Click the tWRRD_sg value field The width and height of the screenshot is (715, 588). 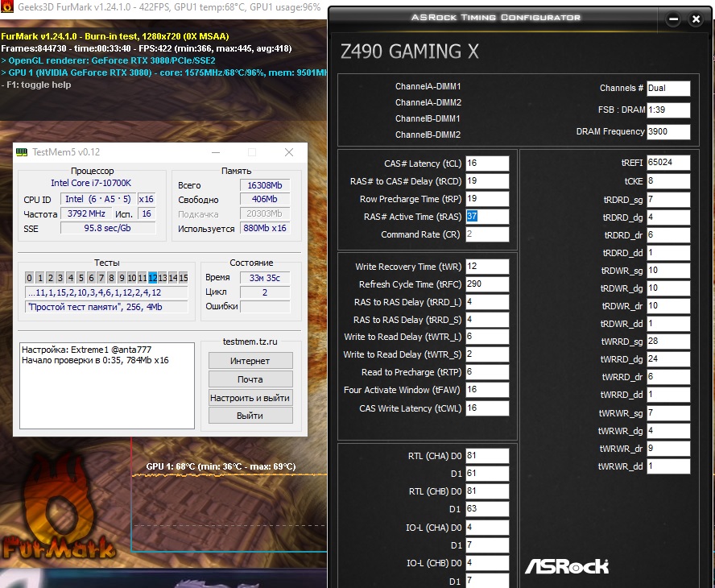(668, 342)
